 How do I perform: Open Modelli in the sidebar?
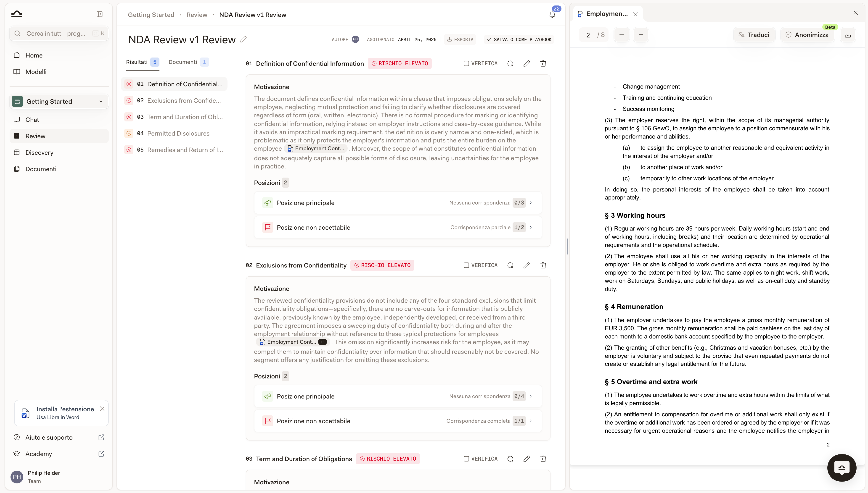(x=59, y=72)
